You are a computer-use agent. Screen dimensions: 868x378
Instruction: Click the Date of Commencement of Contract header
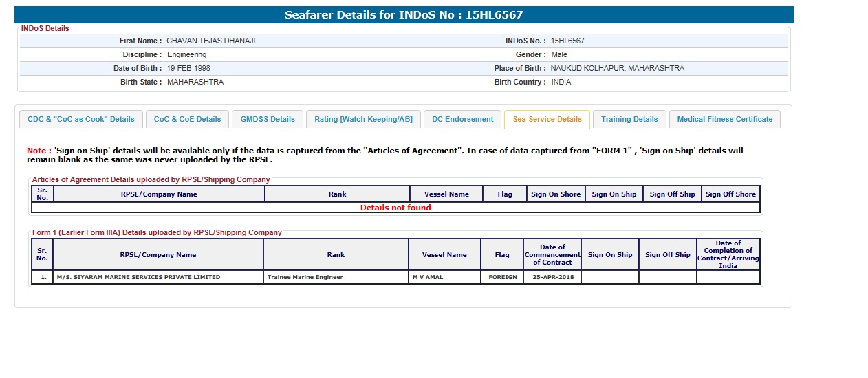coord(552,255)
